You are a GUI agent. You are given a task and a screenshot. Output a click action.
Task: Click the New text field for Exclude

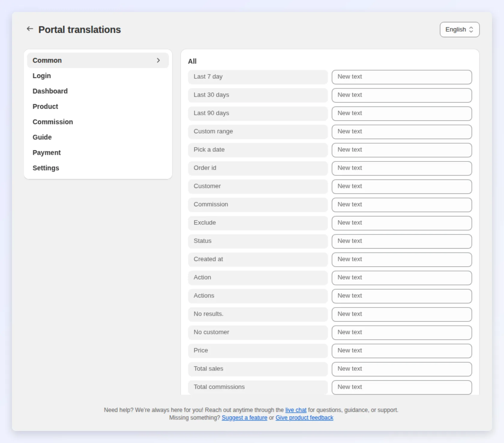point(401,223)
